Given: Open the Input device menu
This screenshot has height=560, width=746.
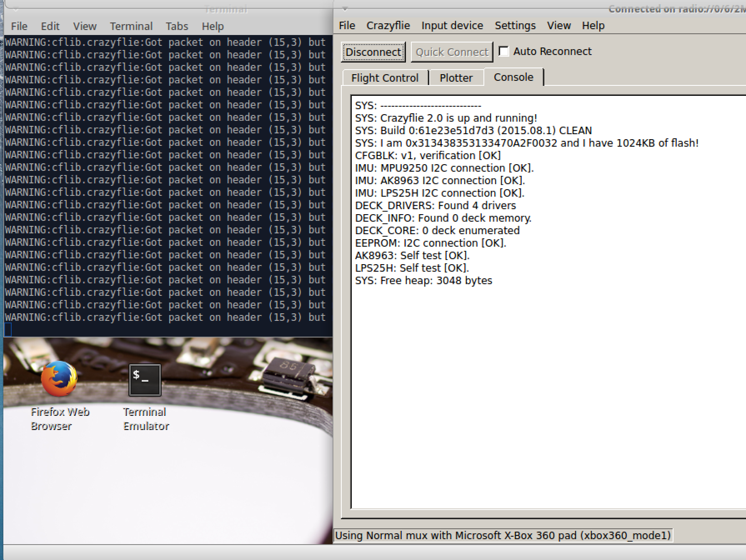Looking at the screenshot, I should [452, 26].
